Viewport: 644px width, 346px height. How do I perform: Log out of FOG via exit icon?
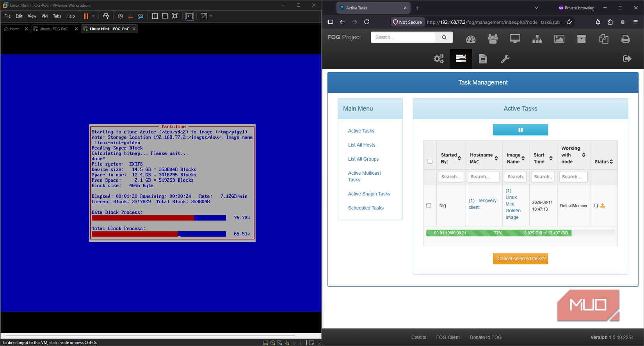(627, 59)
